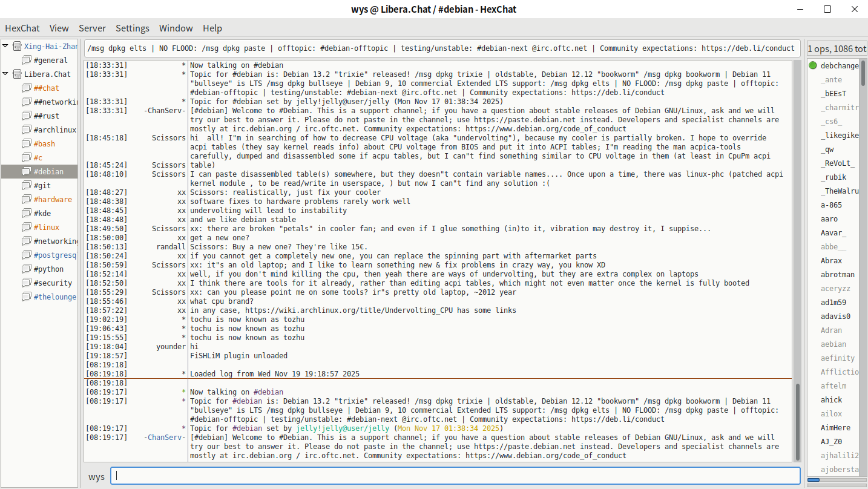Select user abbe__ in the user list
This screenshot has width=868, height=489.
tap(833, 247)
